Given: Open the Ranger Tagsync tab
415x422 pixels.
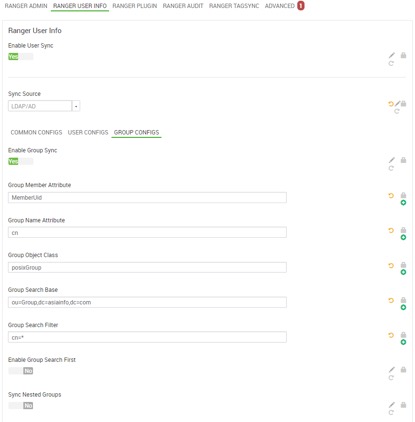Looking at the screenshot, I should coord(234,6).
